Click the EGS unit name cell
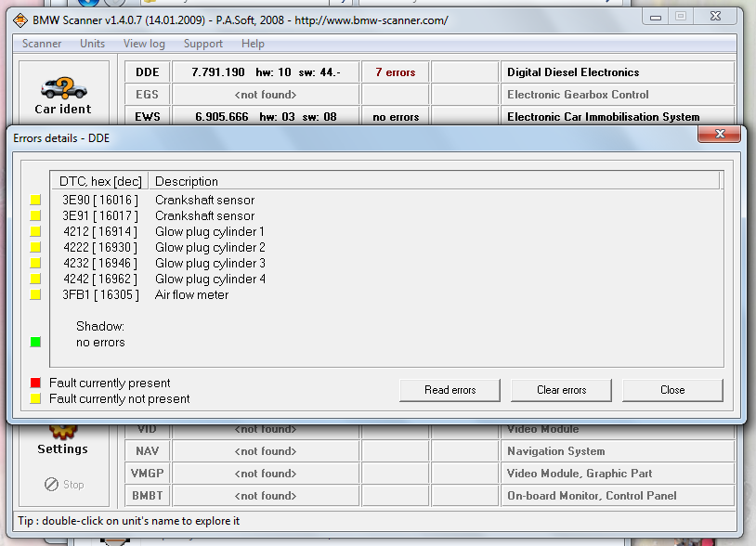This screenshot has width=756, height=546. coord(148,95)
